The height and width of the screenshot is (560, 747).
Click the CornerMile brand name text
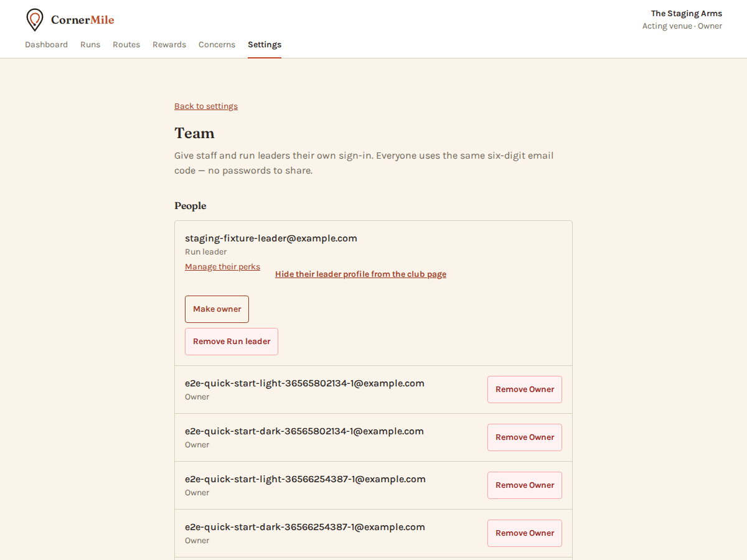(x=83, y=20)
